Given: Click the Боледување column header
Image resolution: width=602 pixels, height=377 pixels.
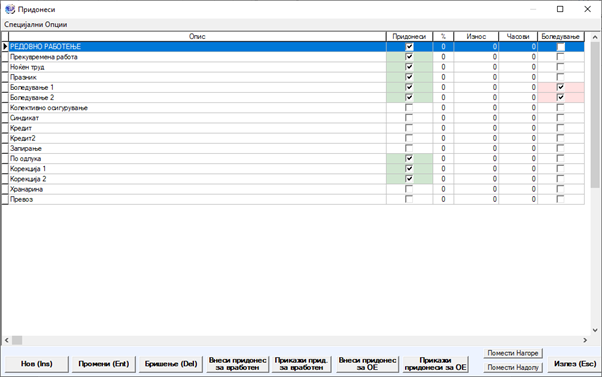Looking at the screenshot, I should pos(561,36).
